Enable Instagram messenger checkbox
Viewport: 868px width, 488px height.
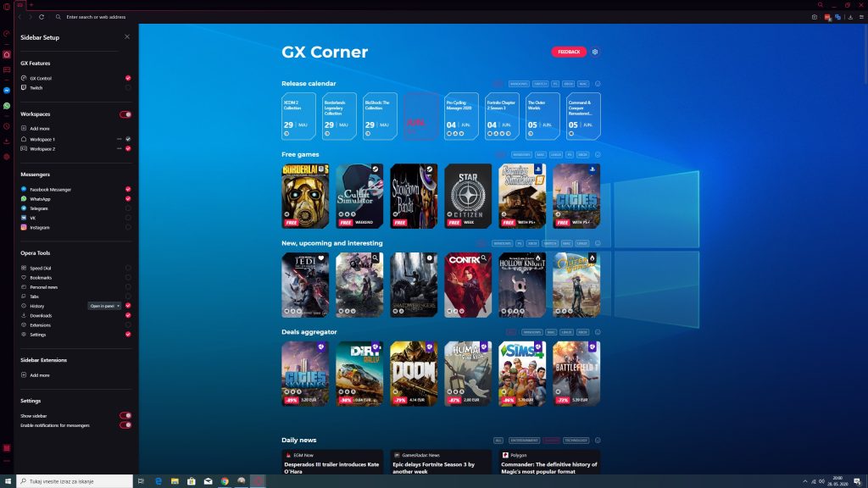coord(128,227)
